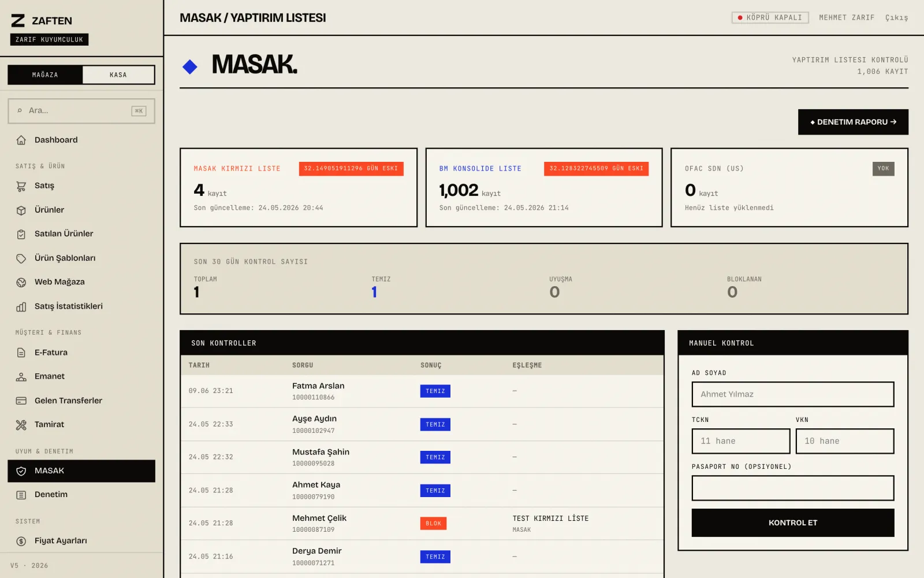The image size is (924, 578).
Task: Open Dashboard from the sidebar
Action: pyautogui.click(x=81, y=140)
